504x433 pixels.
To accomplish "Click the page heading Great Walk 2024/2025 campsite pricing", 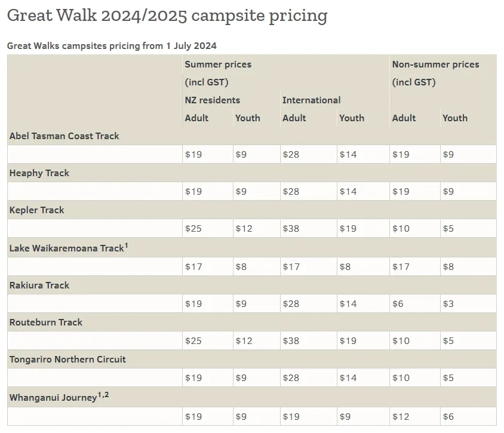I will [167, 16].
